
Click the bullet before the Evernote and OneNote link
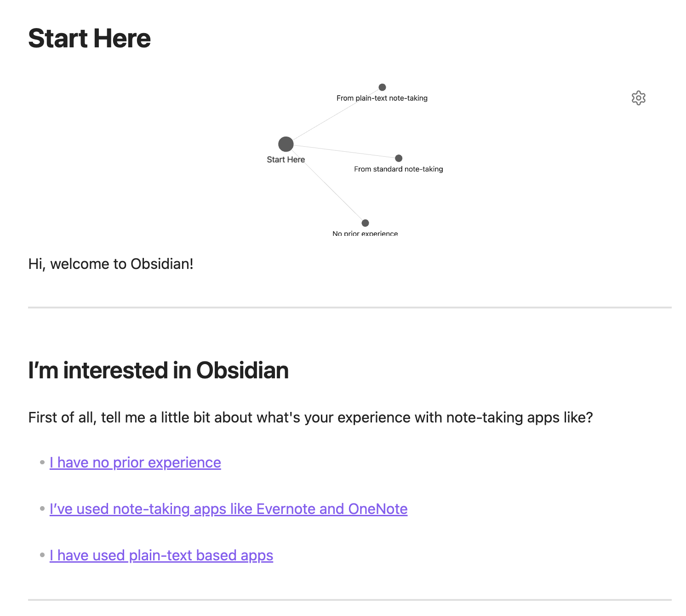coord(42,508)
